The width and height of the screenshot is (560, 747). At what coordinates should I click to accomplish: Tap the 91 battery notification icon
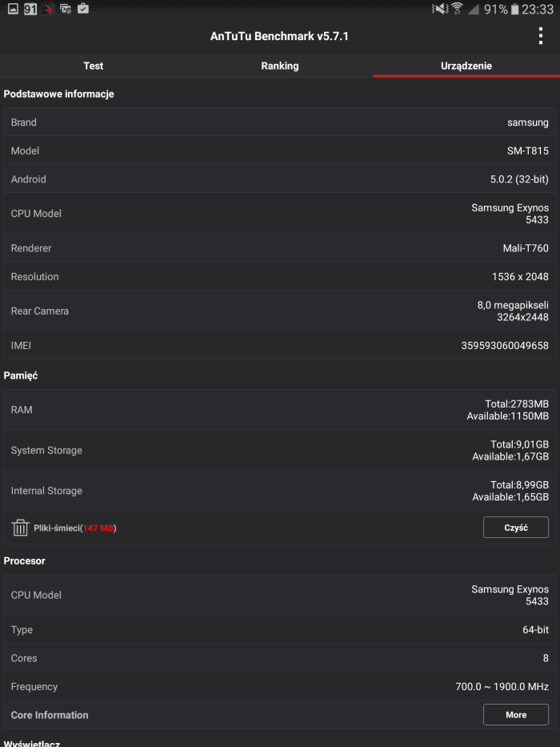click(x=30, y=9)
